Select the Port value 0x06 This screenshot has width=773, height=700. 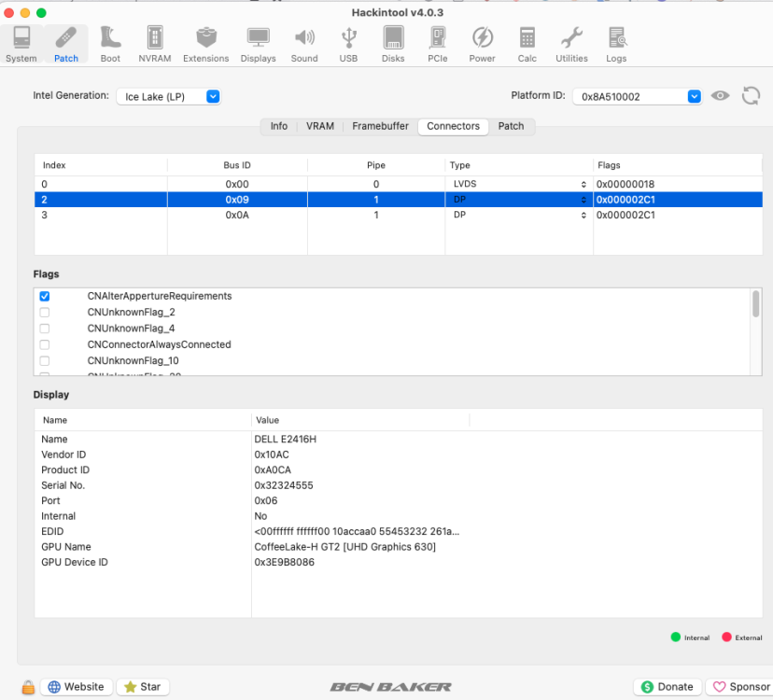266,500
